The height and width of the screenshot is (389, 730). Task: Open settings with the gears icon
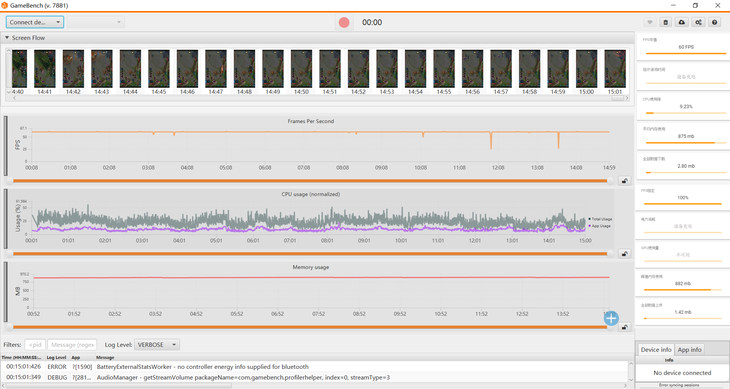pyautogui.click(x=698, y=22)
